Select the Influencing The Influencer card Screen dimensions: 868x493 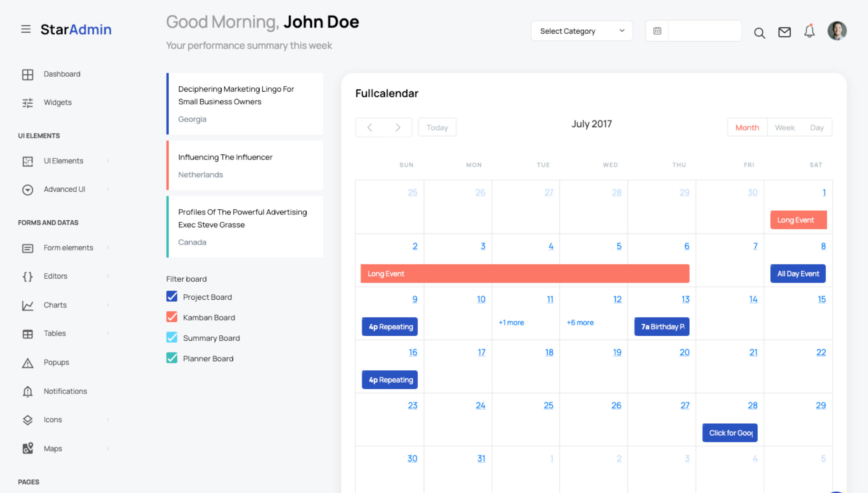tap(245, 166)
